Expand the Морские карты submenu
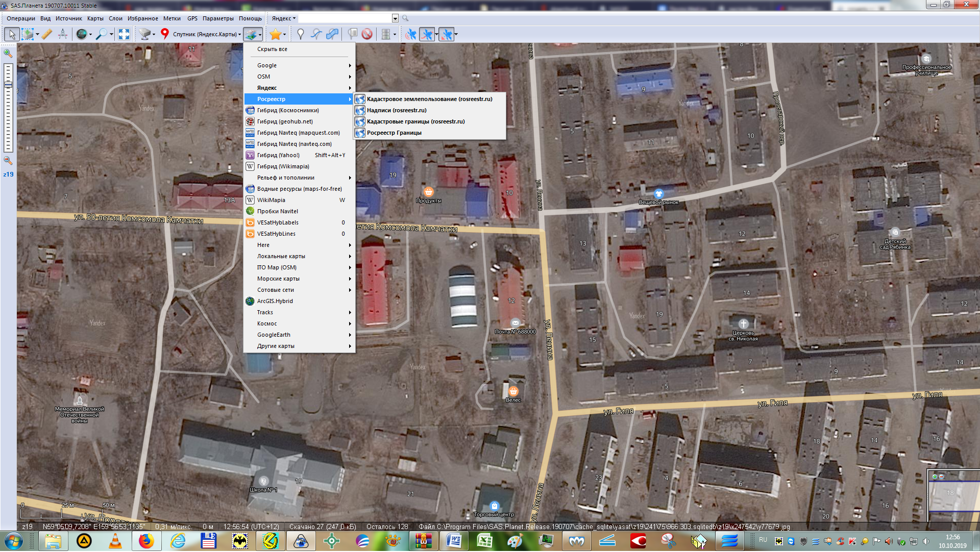980x552 pixels. pyautogui.click(x=278, y=279)
